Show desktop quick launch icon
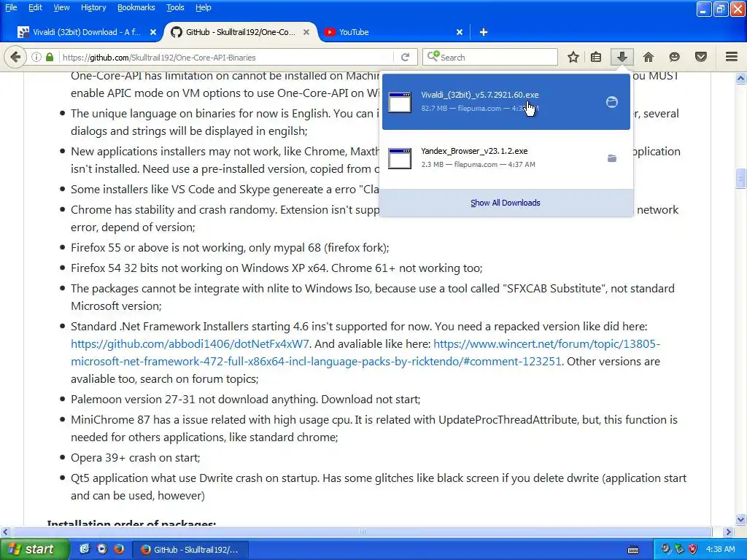The height and width of the screenshot is (560, 747). 85,548
